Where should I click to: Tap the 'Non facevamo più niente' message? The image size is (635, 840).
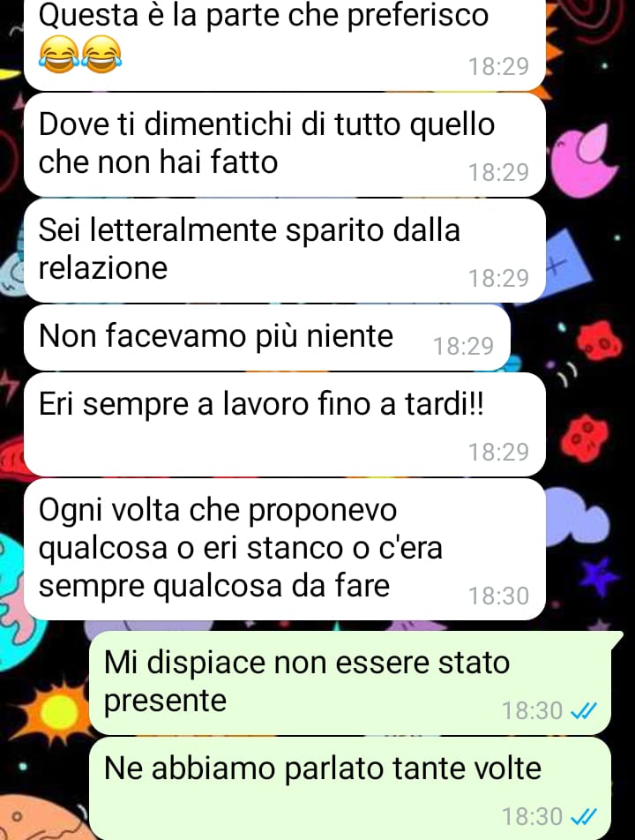[x=266, y=337]
